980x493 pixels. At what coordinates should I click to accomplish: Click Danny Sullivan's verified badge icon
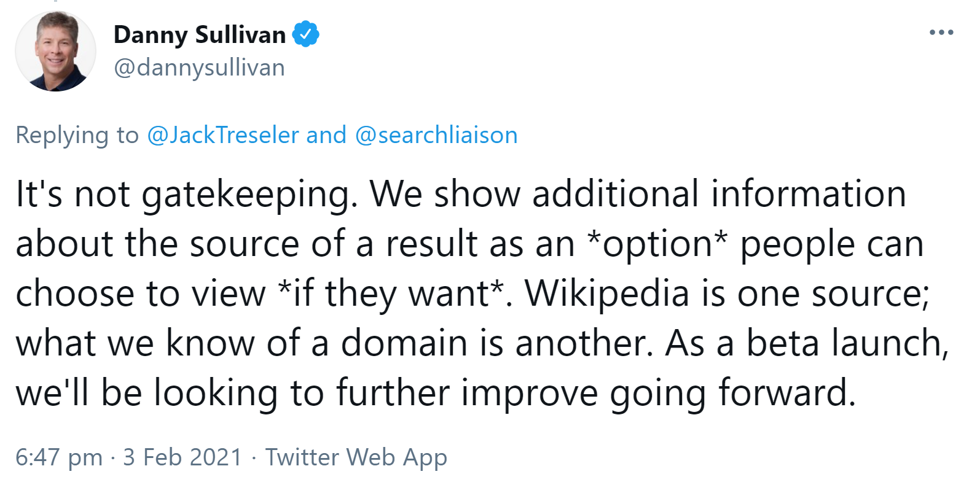[x=305, y=34]
